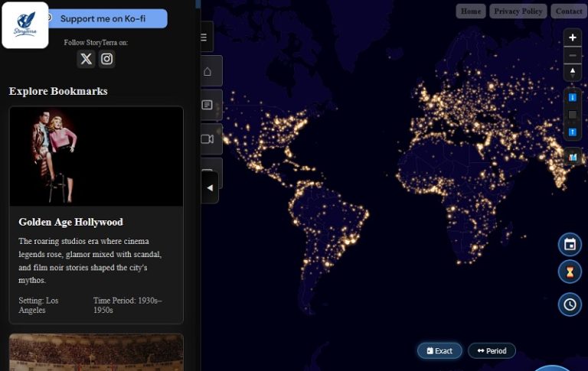Click the gray square map control

[572, 115]
